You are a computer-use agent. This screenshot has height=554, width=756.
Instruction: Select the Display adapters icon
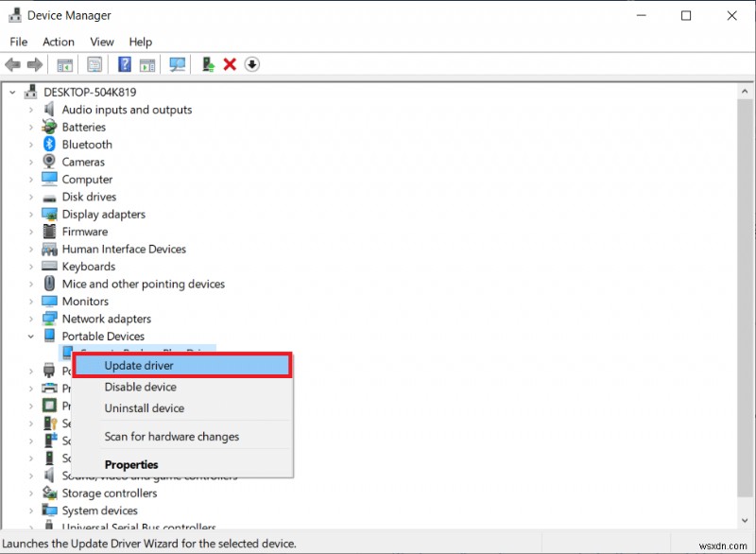[49, 214]
